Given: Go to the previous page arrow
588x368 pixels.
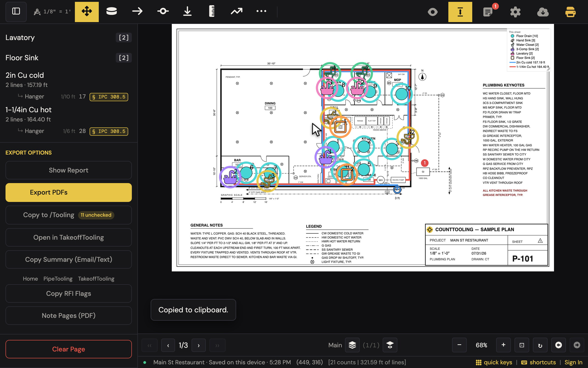Looking at the screenshot, I should 168,345.
